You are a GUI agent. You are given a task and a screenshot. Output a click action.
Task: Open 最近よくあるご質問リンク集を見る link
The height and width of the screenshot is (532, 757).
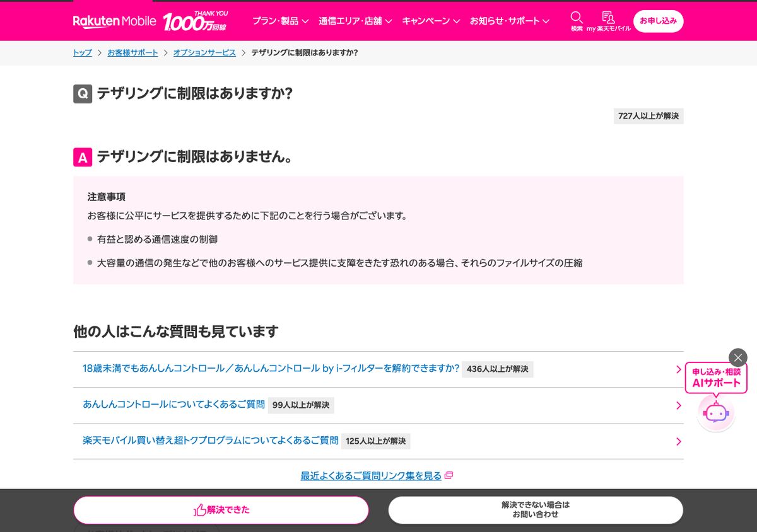tap(371, 476)
